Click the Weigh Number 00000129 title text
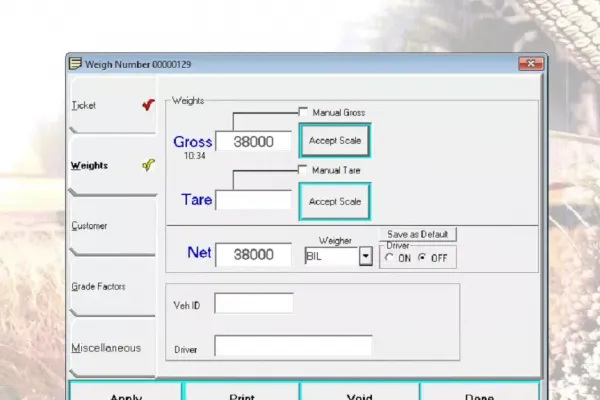The image size is (600, 400). pyautogui.click(x=138, y=64)
